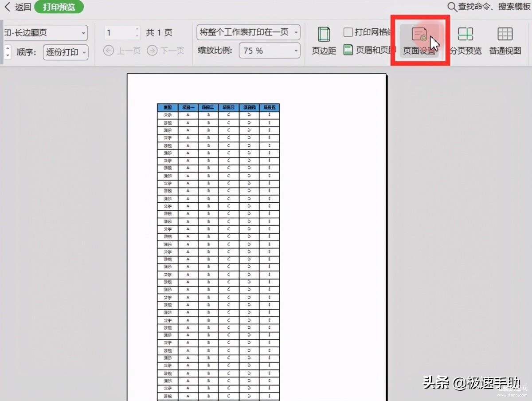This screenshot has width=532, height=401.
Task: Click the copies stepper beside 顺序
Action: [8, 52]
